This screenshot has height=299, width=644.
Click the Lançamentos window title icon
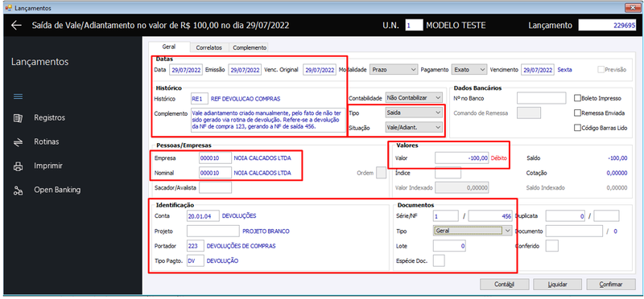click(8, 8)
